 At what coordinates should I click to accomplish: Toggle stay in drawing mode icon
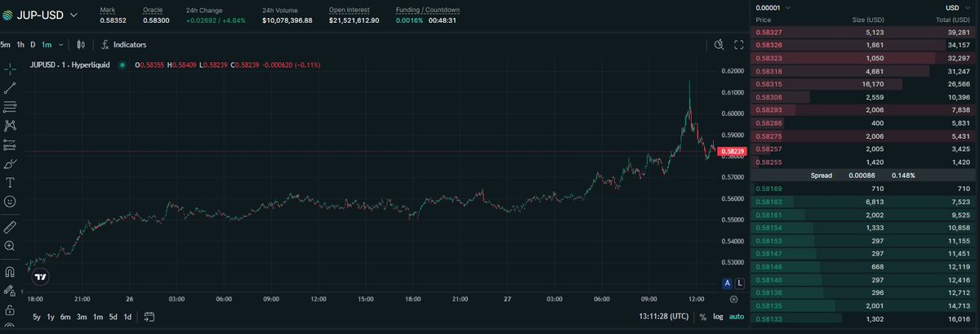[10, 290]
